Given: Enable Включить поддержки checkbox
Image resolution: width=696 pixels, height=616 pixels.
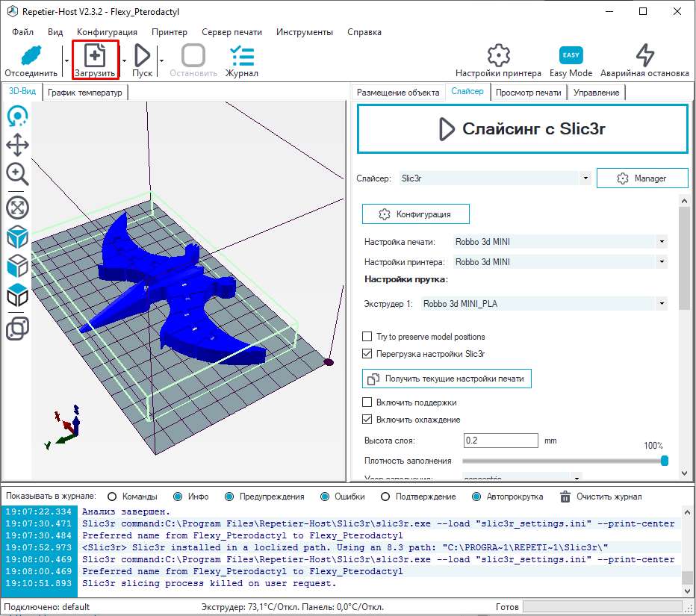Looking at the screenshot, I should 367,402.
